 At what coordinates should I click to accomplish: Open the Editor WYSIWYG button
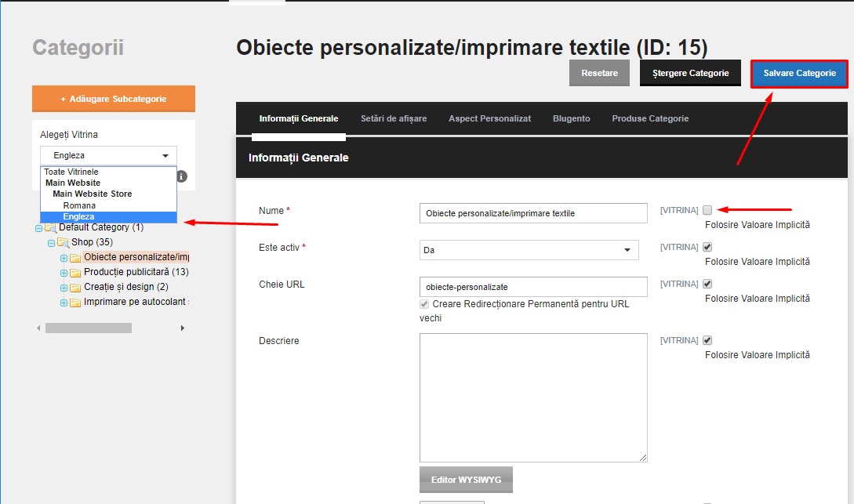point(466,480)
